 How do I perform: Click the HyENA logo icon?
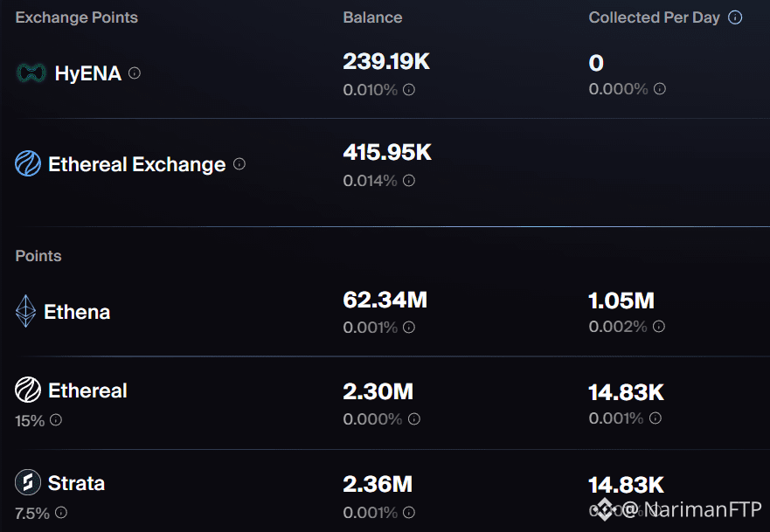31,73
